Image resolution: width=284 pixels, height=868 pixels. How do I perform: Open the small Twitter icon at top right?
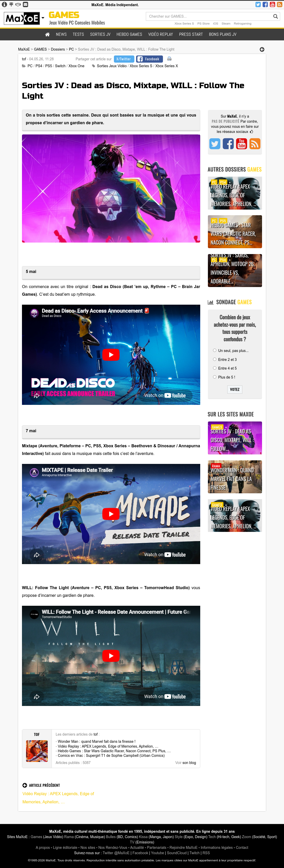tap(258, 4)
